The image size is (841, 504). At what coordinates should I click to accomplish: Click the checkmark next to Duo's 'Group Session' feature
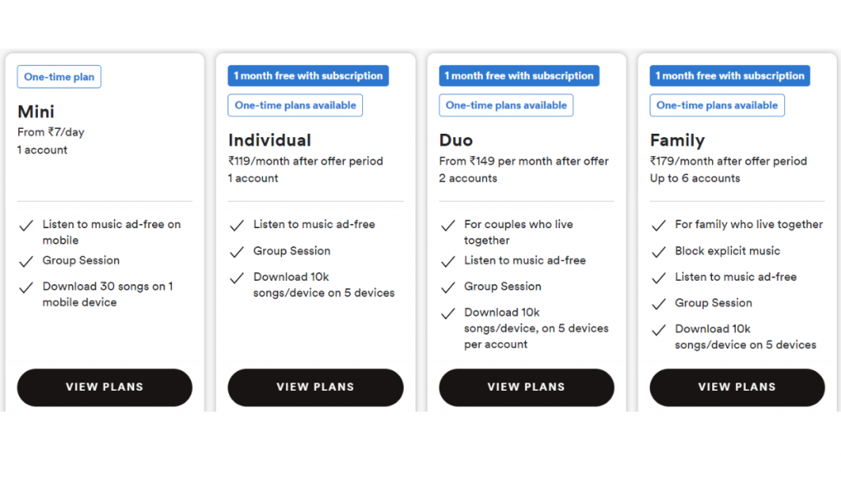coord(448,286)
